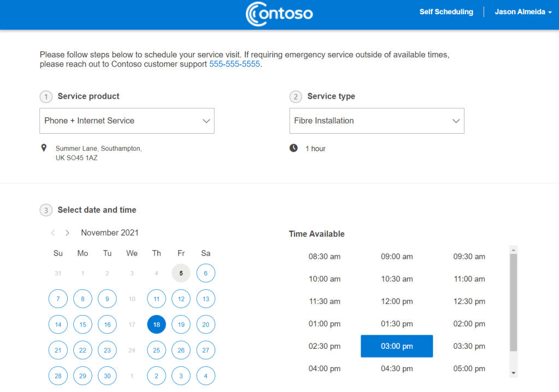
Task: Click the time list scrollbar thumb
Action: coord(513,303)
